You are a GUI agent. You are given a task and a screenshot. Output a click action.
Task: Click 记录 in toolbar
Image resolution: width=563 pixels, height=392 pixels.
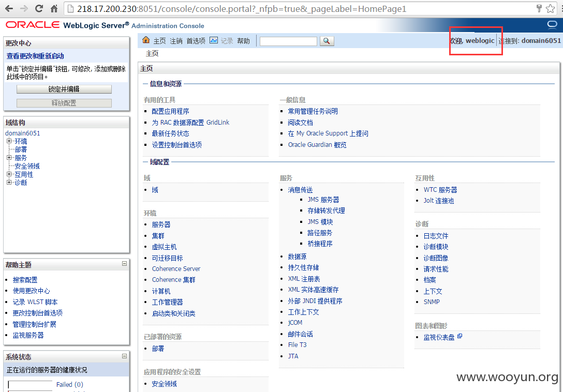[227, 41]
